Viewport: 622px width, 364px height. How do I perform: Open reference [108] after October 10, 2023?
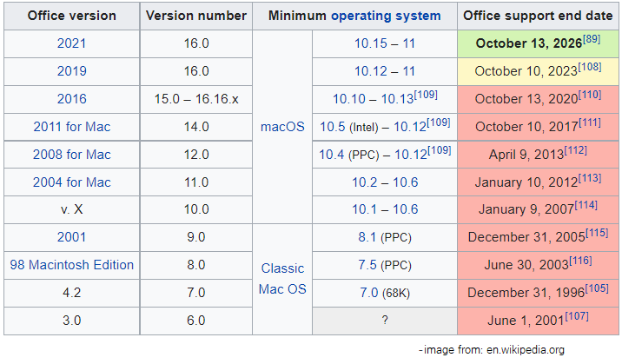click(590, 67)
